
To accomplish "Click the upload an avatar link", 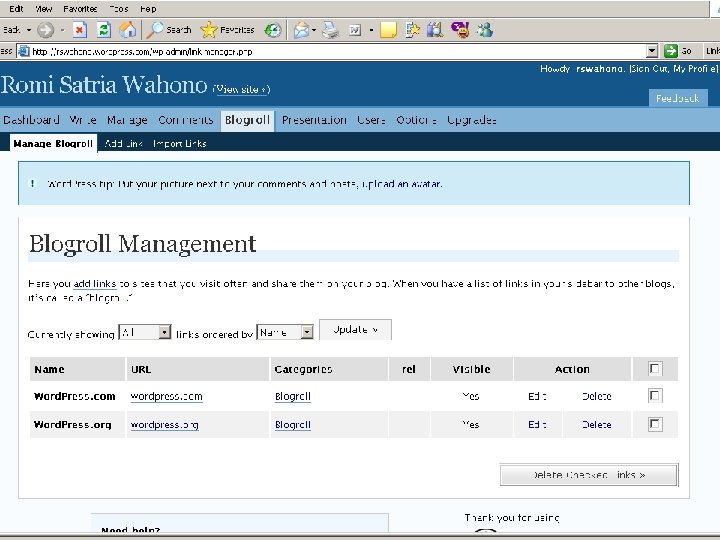I will coord(402,184).
